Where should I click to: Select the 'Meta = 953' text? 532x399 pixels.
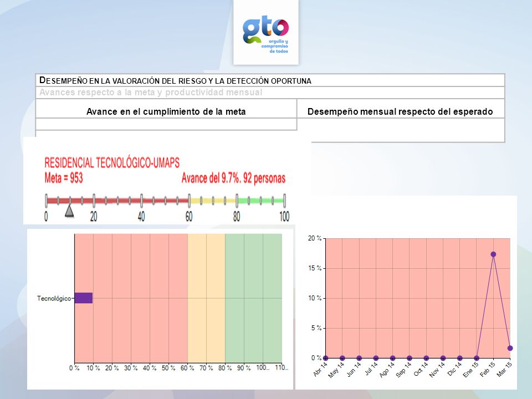(64, 178)
